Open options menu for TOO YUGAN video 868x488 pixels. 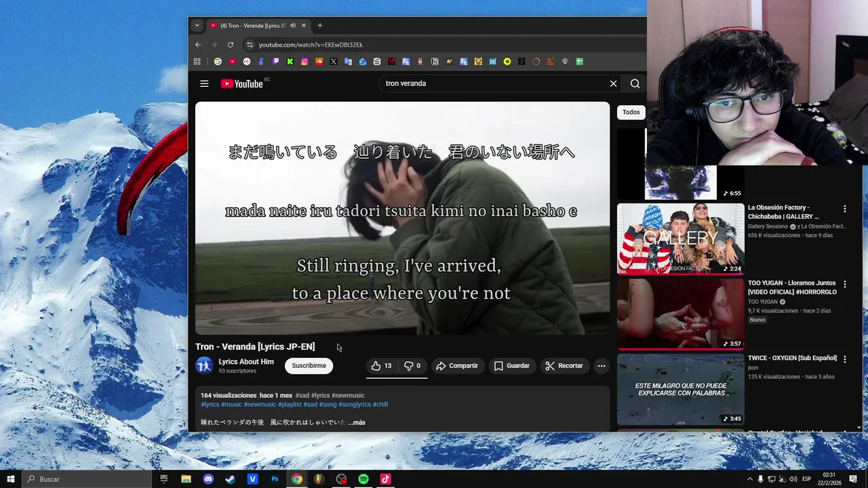(x=844, y=284)
